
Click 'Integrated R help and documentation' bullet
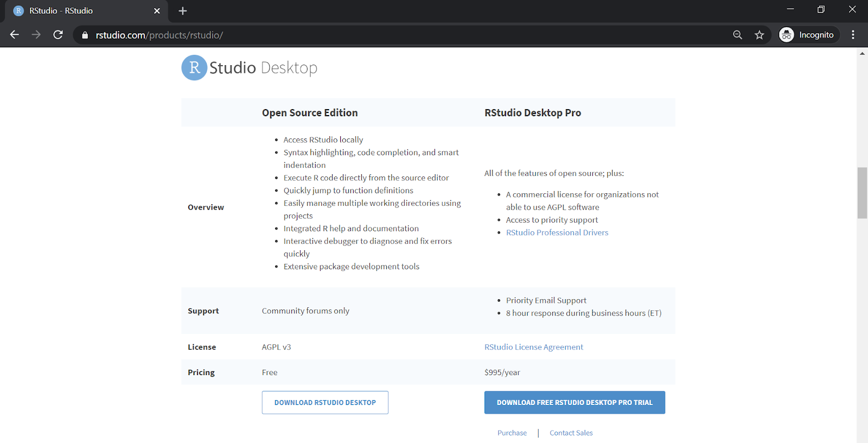coord(351,229)
